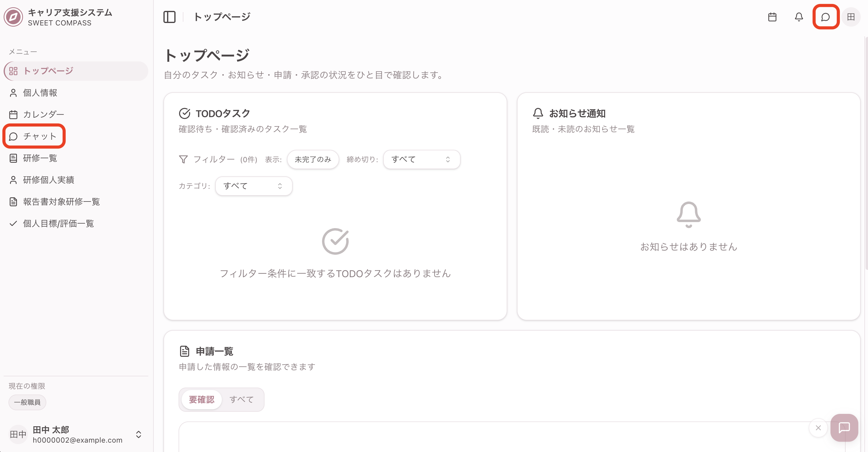The height and width of the screenshot is (452, 868).
Task: Click the お知らせ通知 bell icon
Action: pyautogui.click(x=538, y=113)
